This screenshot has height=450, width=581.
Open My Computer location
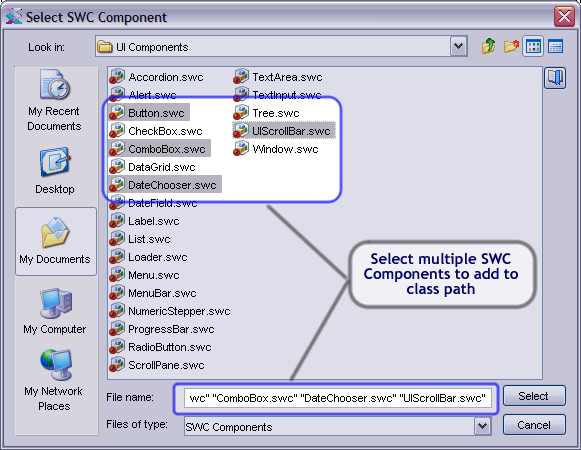pos(55,311)
